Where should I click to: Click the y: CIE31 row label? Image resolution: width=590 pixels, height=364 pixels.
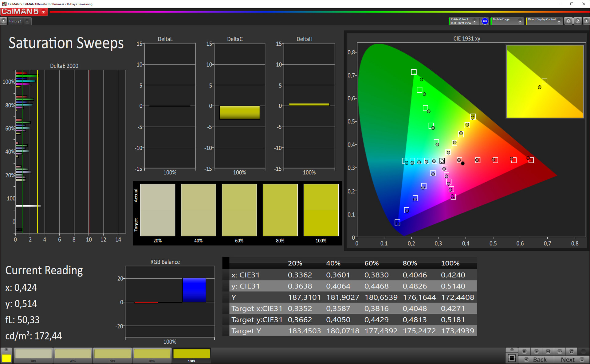click(x=246, y=286)
